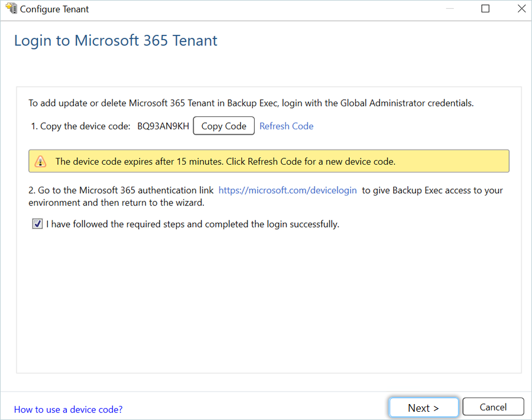The width and height of the screenshot is (532, 420).
Task: Click the device code BQ93AN9KH text
Action: 163,126
